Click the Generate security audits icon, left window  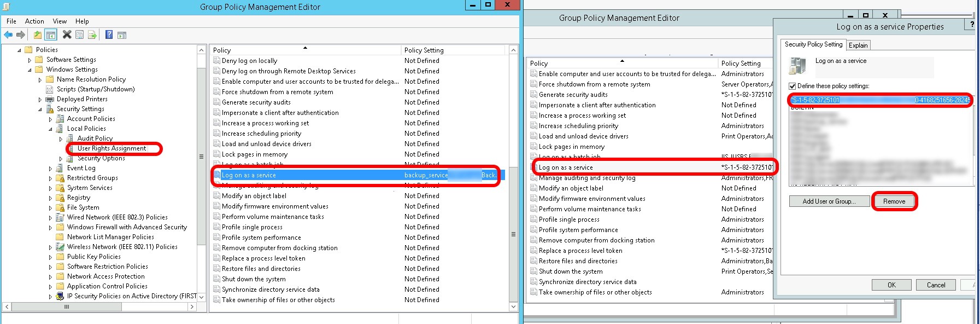point(216,102)
